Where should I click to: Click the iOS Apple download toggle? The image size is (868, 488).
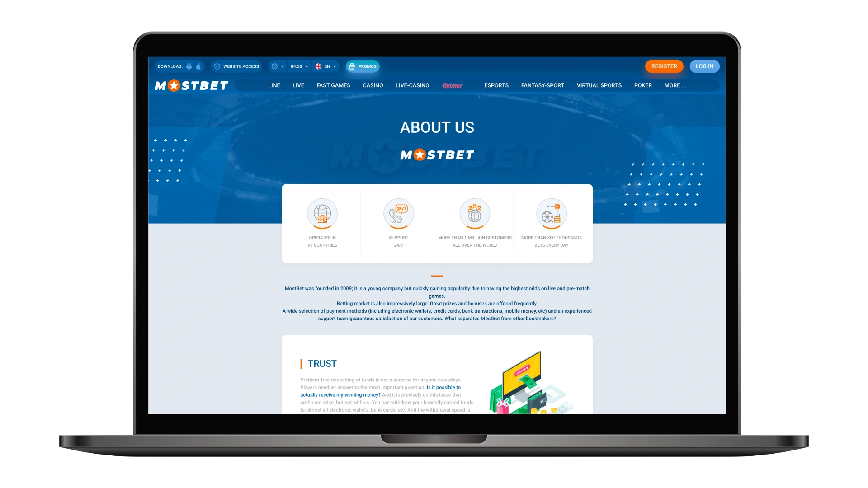(x=198, y=66)
